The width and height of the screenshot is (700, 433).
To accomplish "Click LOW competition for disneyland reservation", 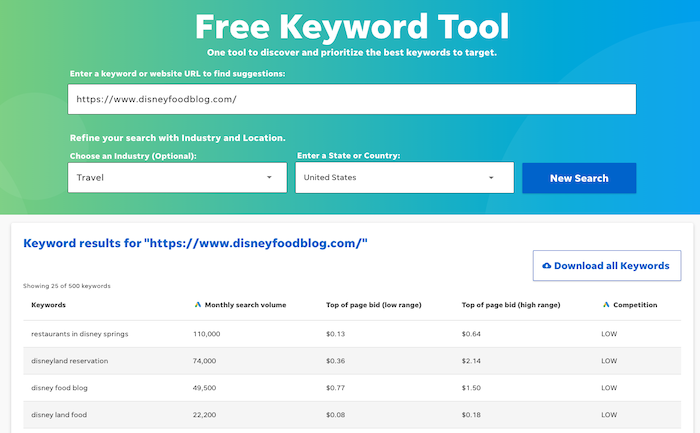I will click(609, 361).
